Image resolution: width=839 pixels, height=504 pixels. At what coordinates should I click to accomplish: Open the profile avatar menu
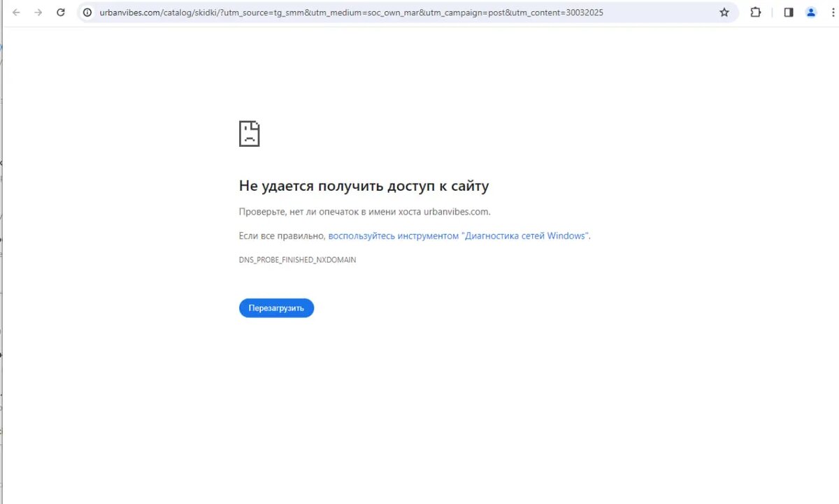(x=811, y=13)
